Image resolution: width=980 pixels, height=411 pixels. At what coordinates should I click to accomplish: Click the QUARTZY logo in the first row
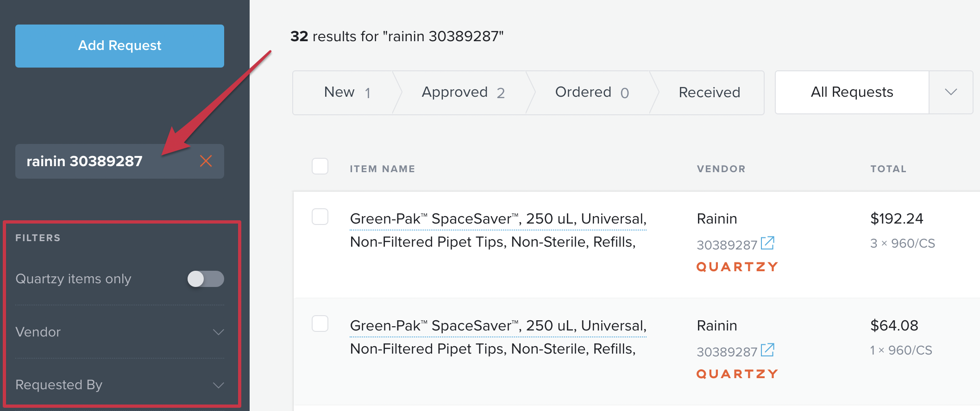pyautogui.click(x=737, y=267)
